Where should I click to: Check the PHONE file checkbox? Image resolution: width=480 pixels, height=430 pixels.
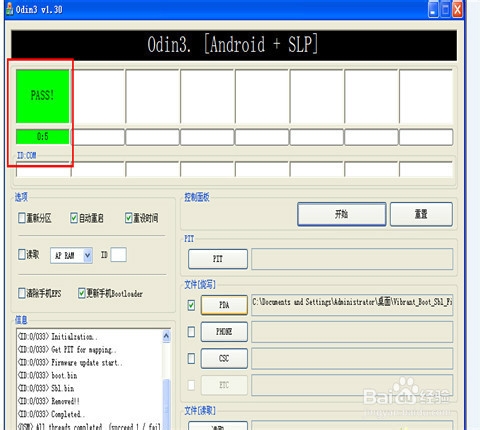[191, 332]
